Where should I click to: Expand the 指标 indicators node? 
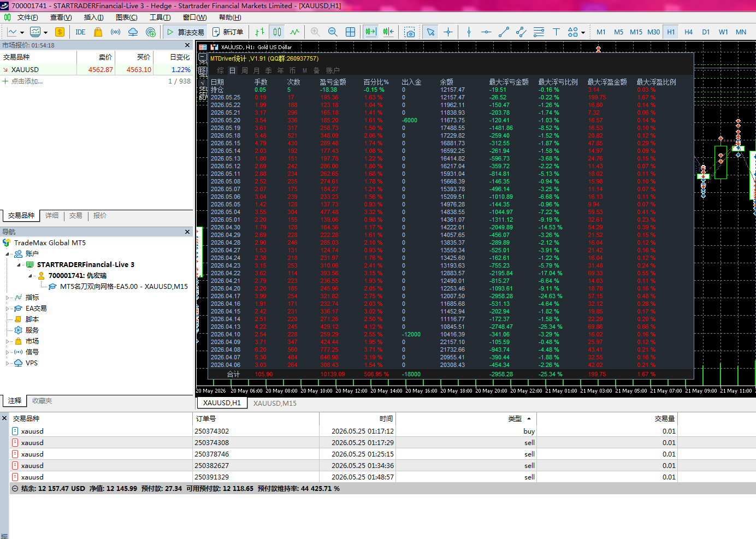click(8, 298)
